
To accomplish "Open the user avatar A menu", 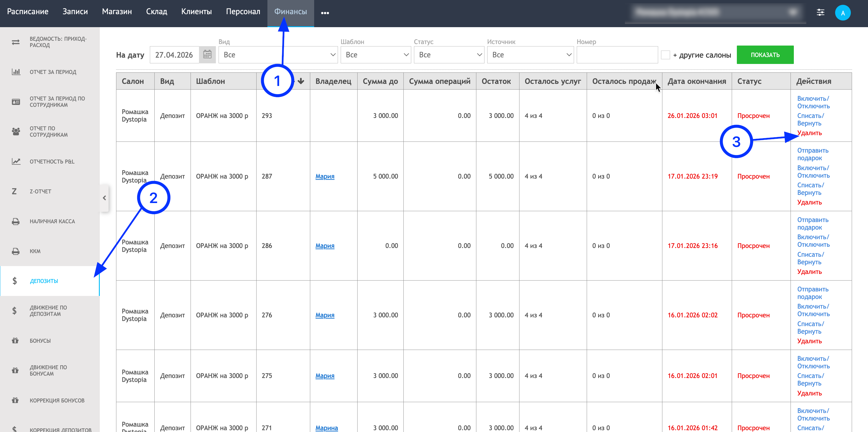I will point(843,13).
